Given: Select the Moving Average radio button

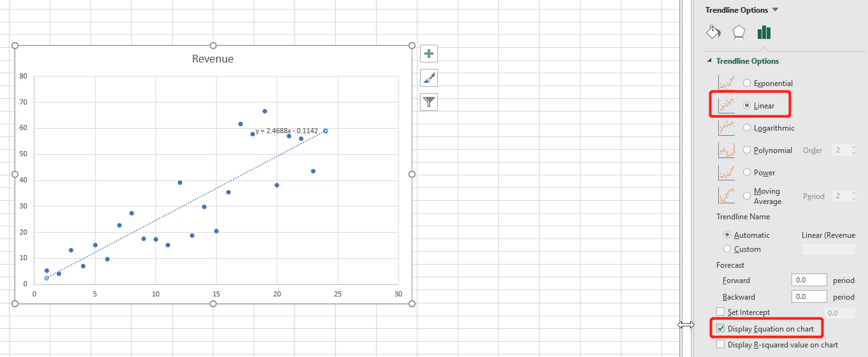Looking at the screenshot, I should (x=747, y=196).
